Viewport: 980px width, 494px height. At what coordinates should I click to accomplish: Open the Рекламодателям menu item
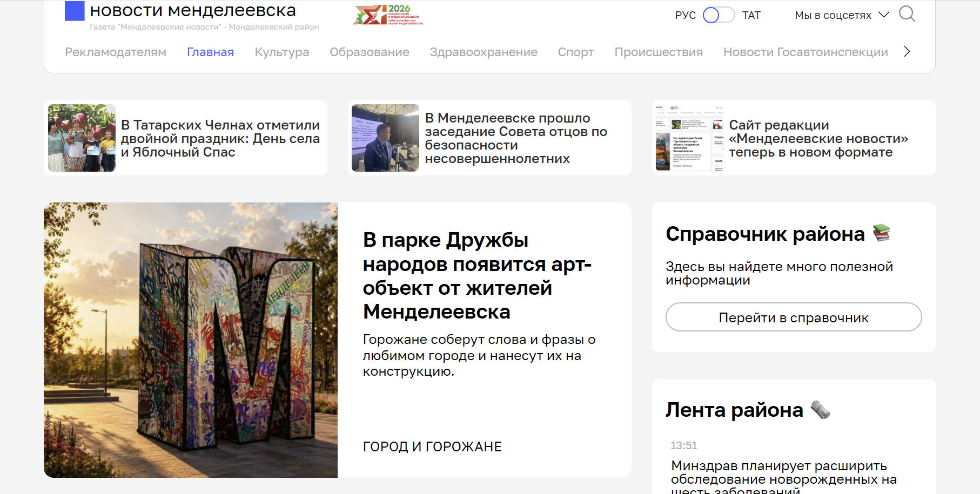(x=116, y=52)
